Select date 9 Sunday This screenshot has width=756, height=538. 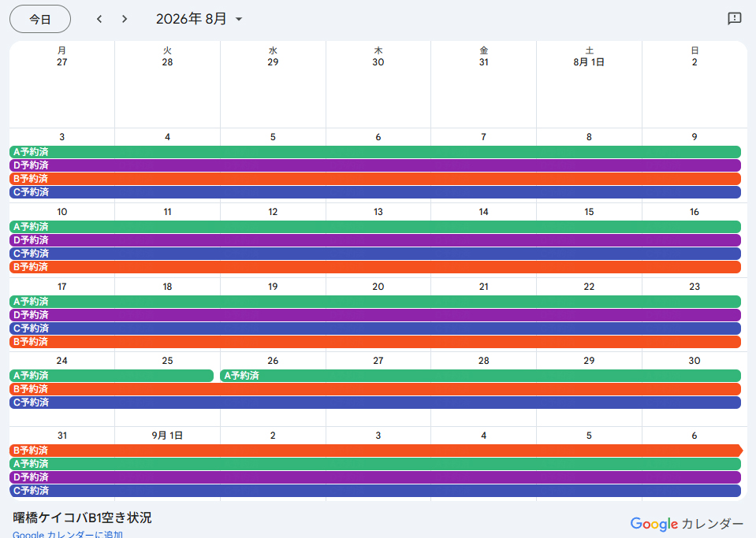click(x=695, y=137)
